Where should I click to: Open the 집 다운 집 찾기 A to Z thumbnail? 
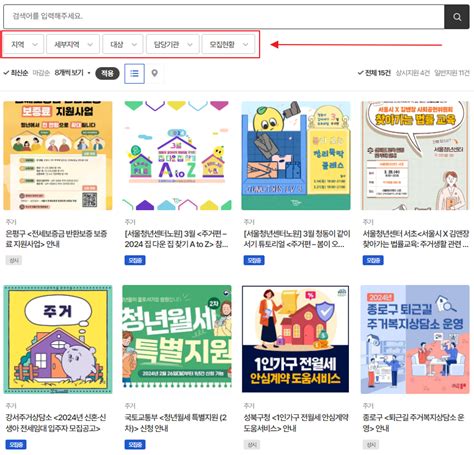click(177, 156)
